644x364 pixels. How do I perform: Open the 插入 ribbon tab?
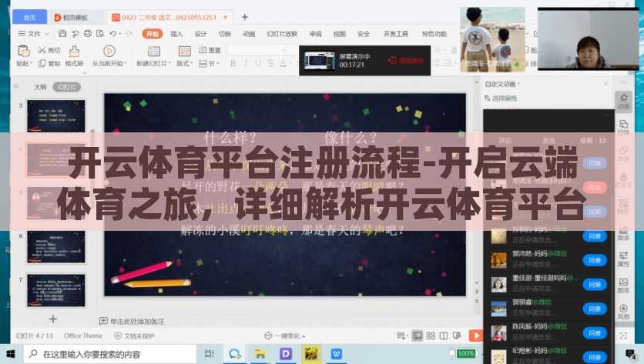176,34
